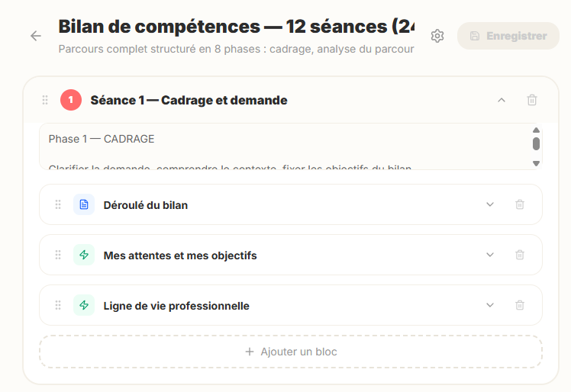Expand the Mes attentes et mes objectifs block
Viewport: 571px width, 392px height.
[x=490, y=255]
